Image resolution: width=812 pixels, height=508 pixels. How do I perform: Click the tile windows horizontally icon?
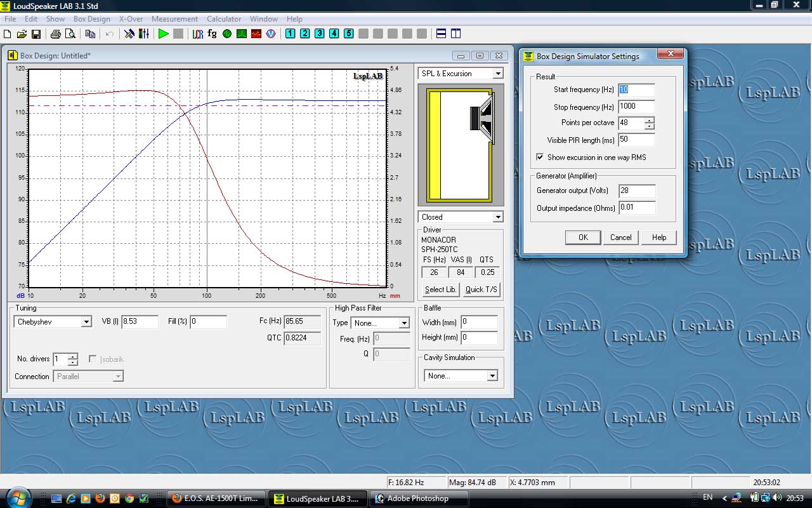coord(441,34)
